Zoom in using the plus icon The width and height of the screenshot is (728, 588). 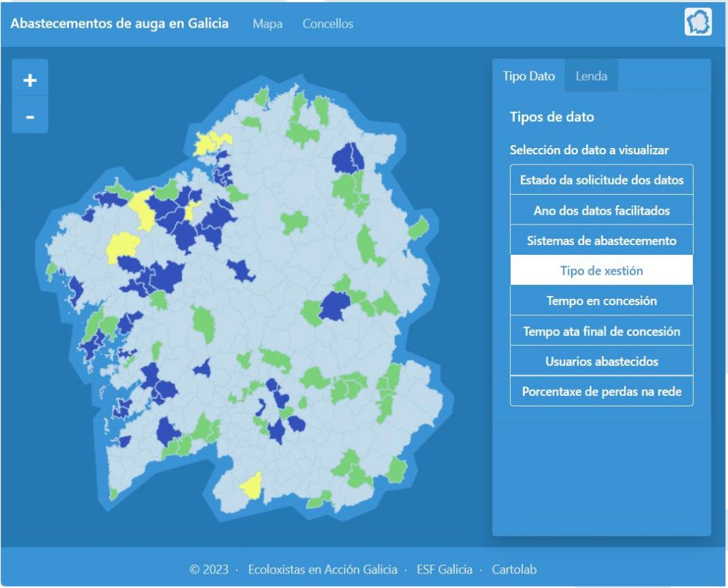click(29, 79)
